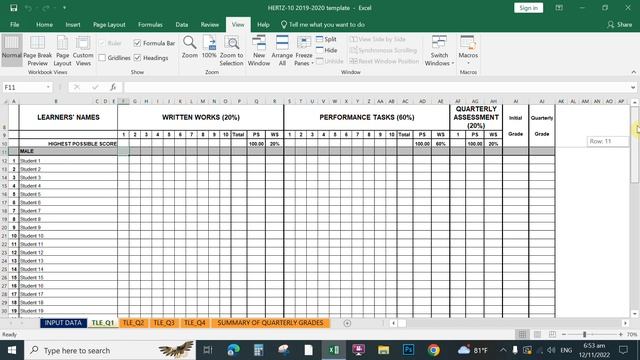This screenshot has height=360, width=640.
Task: Click the zoom slider handle
Action: click(584, 334)
